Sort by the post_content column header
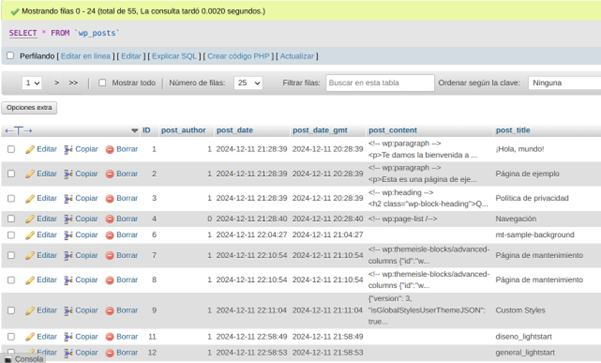Screen dimensions: 601x363 click(x=392, y=130)
